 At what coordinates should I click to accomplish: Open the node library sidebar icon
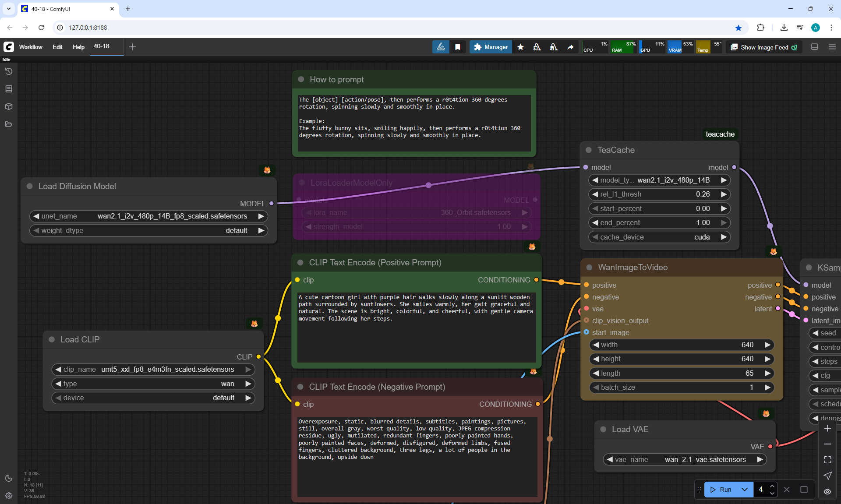[9, 89]
